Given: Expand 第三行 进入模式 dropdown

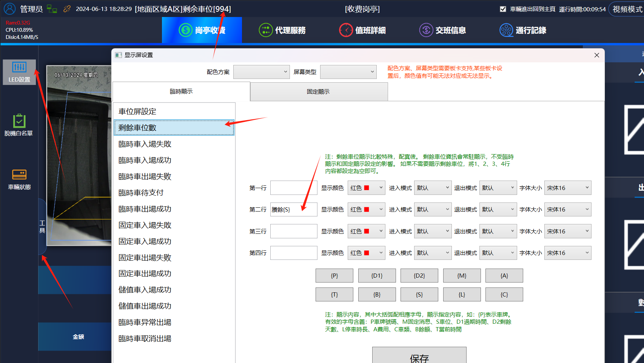Looking at the screenshot, I should tap(433, 231).
